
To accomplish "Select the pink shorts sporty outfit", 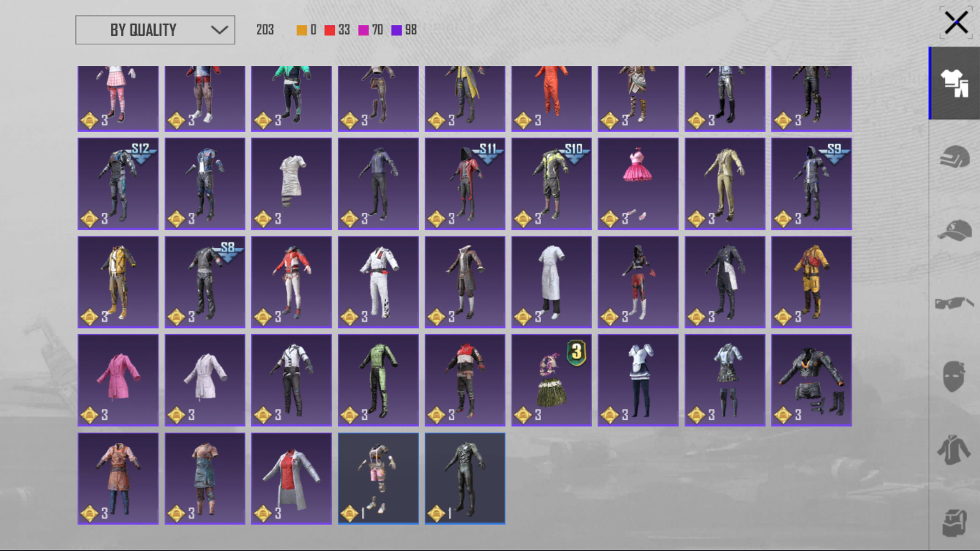I will pyautogui.click(x=378, y=479).
